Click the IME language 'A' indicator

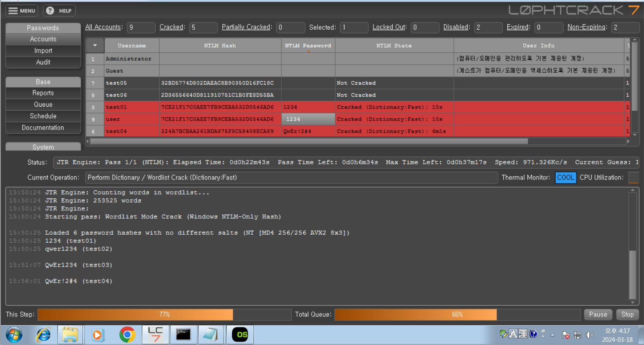click(513, 334)
